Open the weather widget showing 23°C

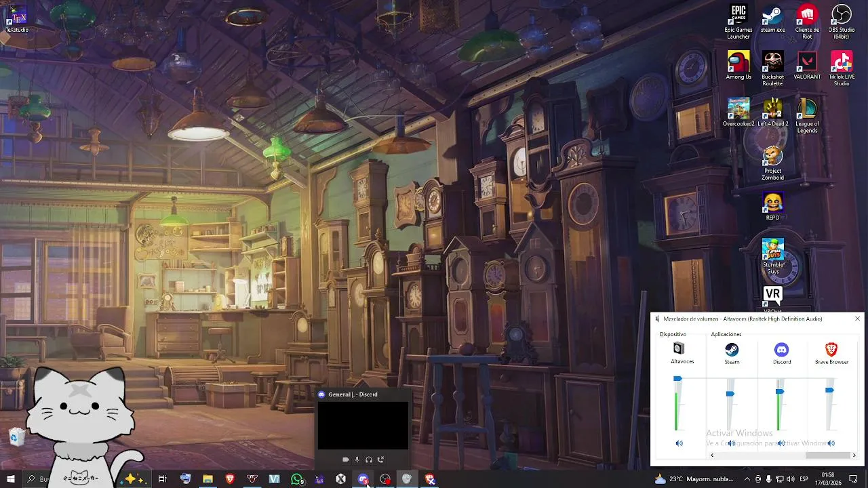(694, 479)
